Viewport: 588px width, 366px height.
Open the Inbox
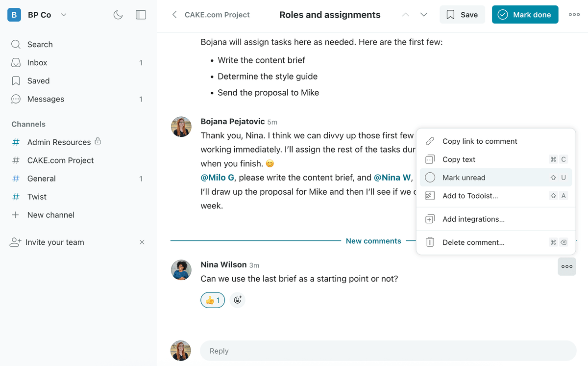[x=37, y=62]
